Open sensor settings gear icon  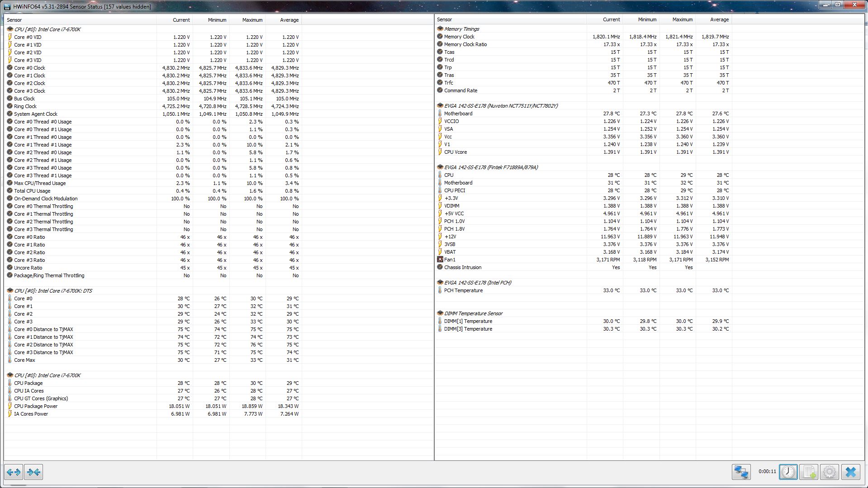[829, 472]
